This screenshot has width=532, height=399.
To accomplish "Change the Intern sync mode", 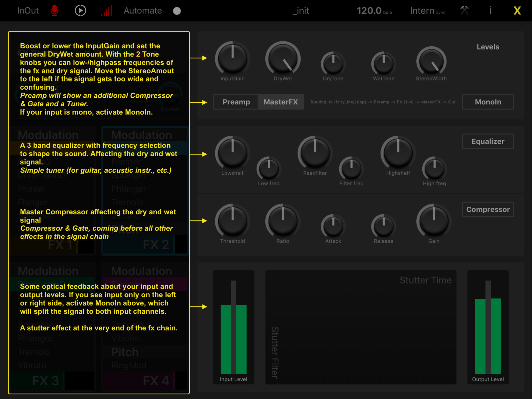I will point(427,11).
